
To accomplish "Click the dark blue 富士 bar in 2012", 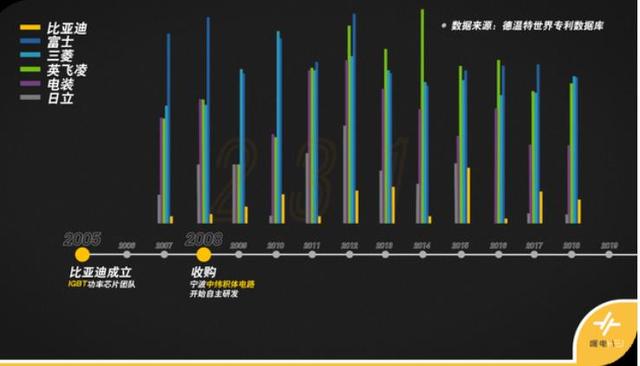I will tap(354, 118).
